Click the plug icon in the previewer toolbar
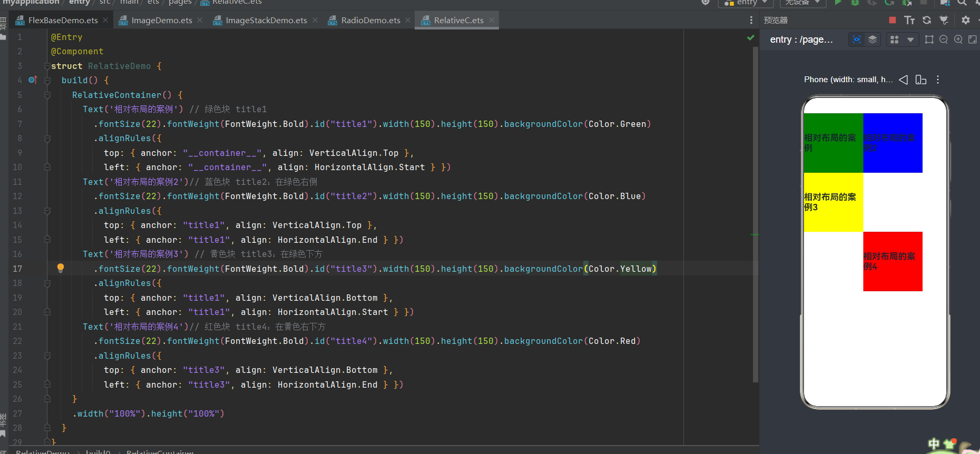Screen dimensions: 980x454 [x=944, y=20]
